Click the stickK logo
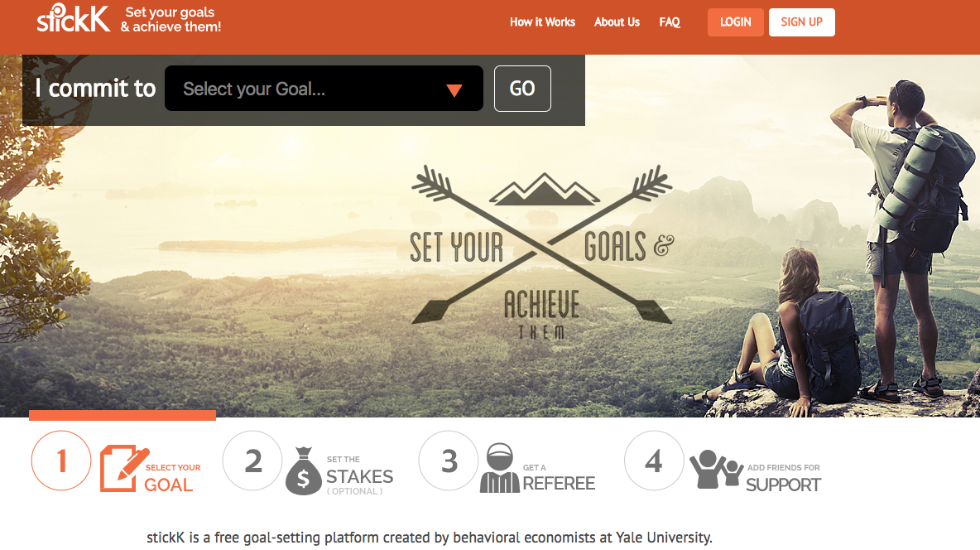Image resolution: width=980 pixels, height=550 pixels. (x=73, y=18)
